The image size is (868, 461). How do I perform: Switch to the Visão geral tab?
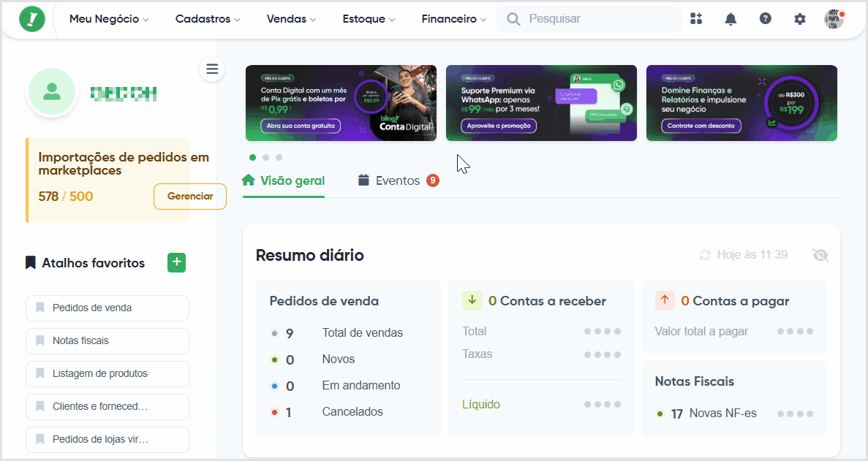[284, 180]
